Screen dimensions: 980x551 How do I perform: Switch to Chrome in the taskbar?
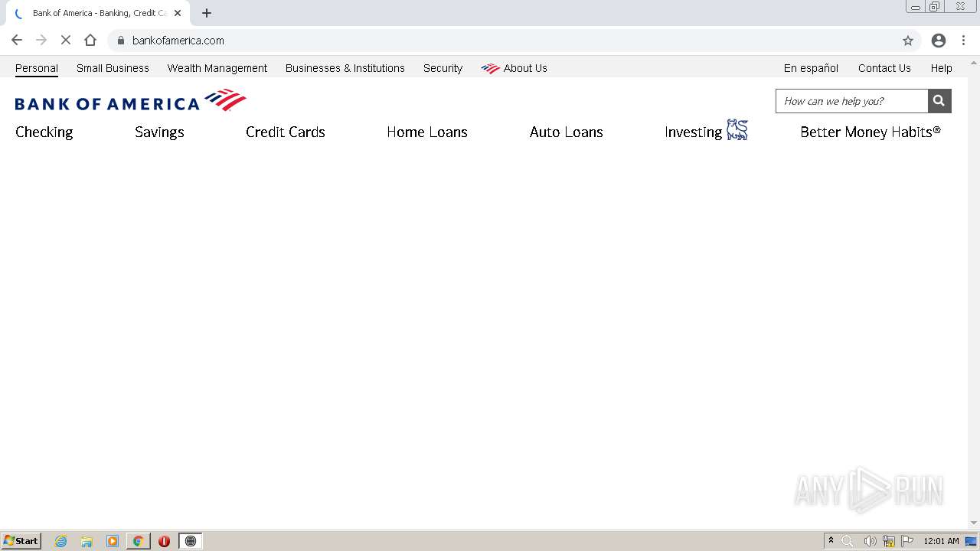(138, 541)
